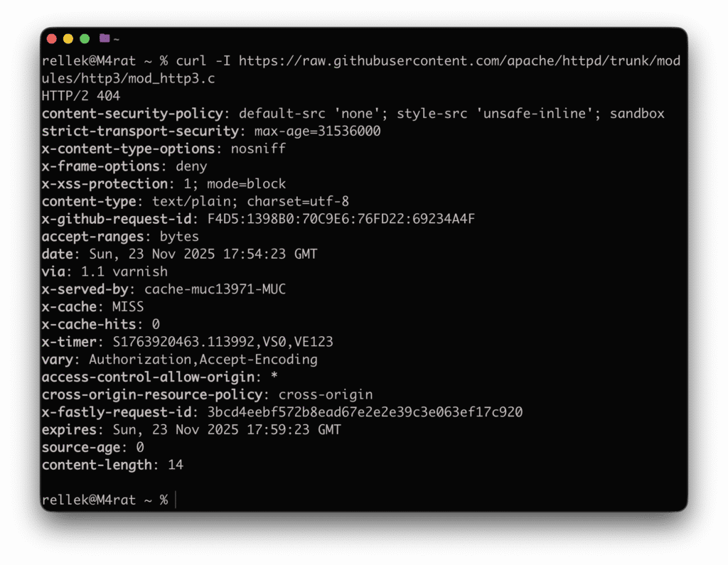
Task: Click the curl -I command text
Action: [x=206, y=60]
